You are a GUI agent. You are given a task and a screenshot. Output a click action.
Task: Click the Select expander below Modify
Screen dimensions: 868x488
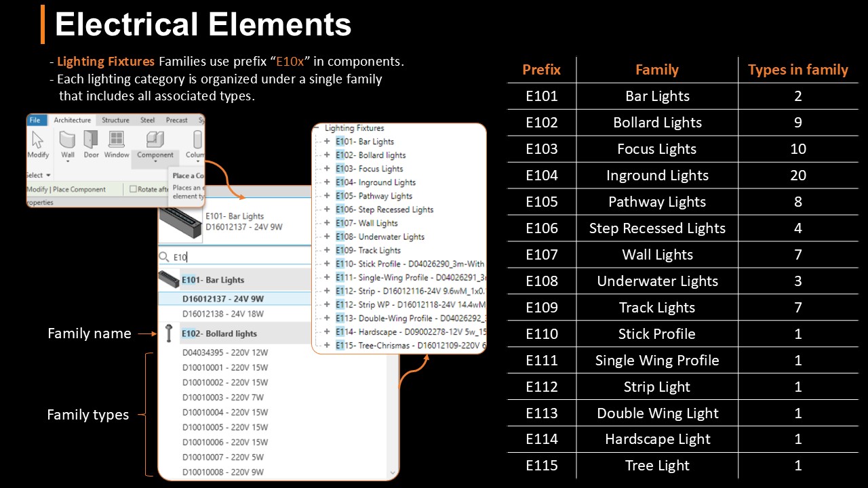38,175
